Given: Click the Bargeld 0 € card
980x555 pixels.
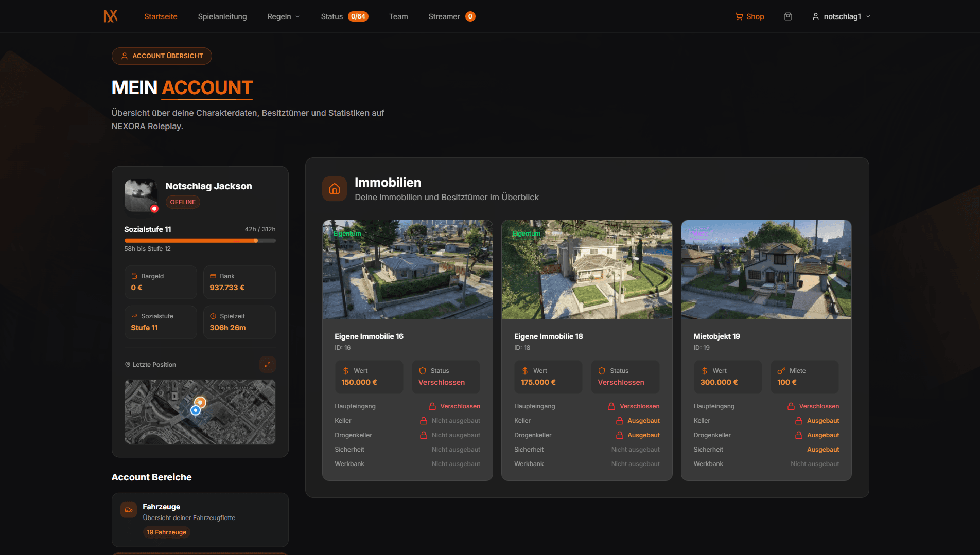Looking at the screenshot, I should point(161,282).
